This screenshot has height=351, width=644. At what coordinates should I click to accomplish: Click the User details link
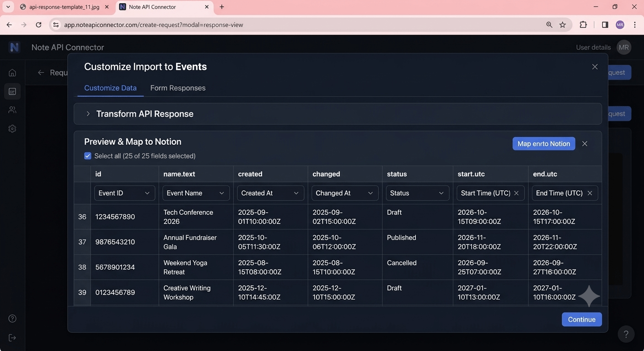[593, 47]
